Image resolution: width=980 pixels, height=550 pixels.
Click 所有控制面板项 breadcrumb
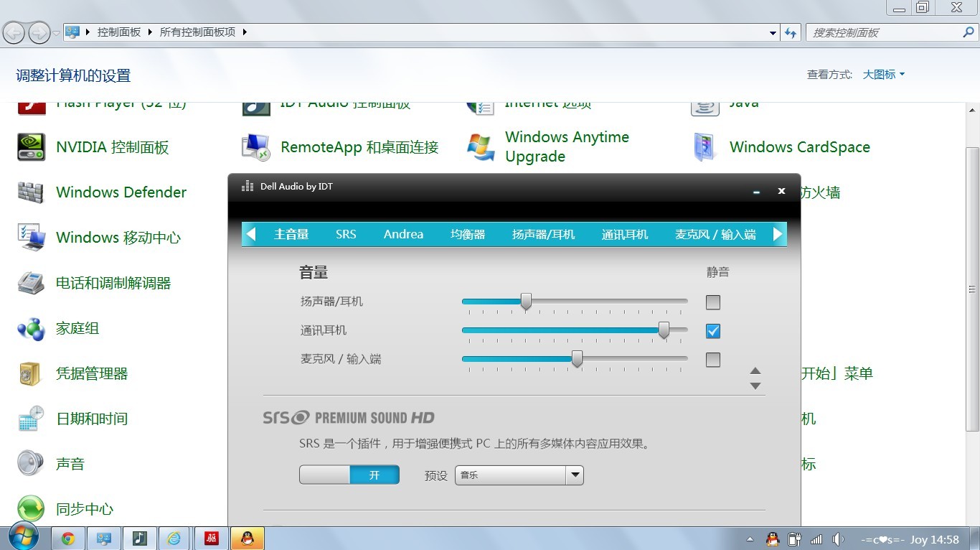point(197,32)
